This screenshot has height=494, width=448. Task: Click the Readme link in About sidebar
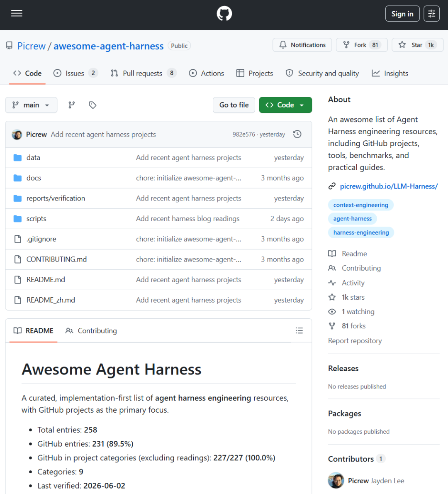tap(354, 254)
